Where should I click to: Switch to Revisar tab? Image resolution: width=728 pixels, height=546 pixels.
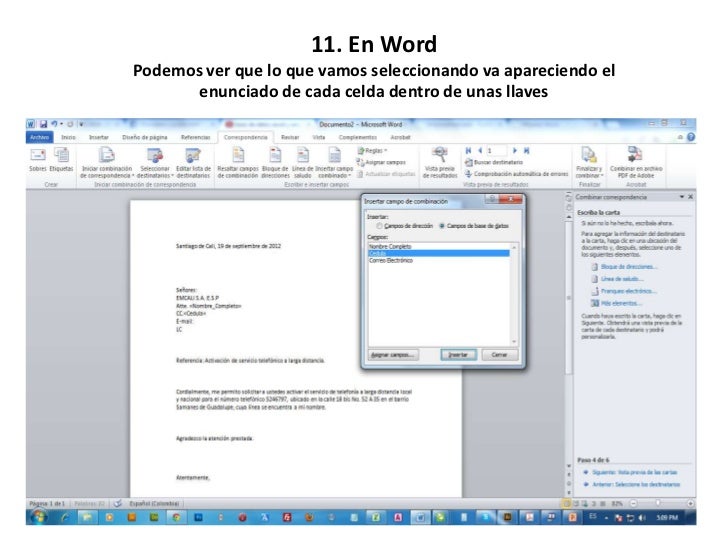tap(290, 137)
